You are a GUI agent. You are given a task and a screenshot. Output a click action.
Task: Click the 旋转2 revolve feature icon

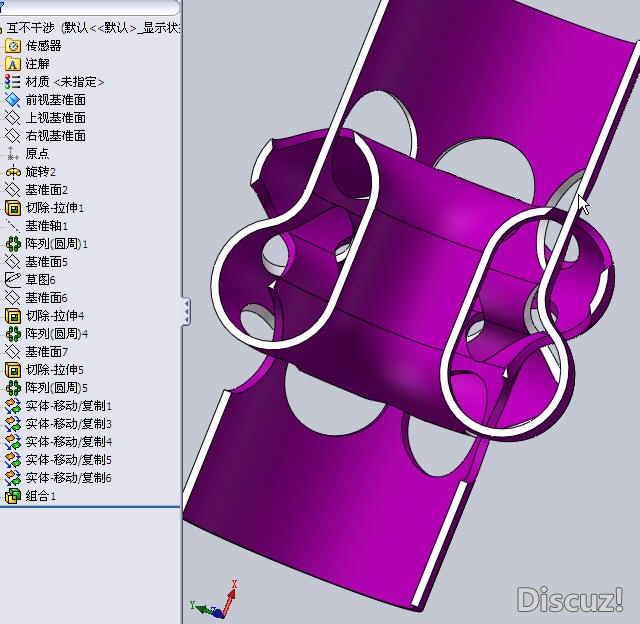point(13,172)
